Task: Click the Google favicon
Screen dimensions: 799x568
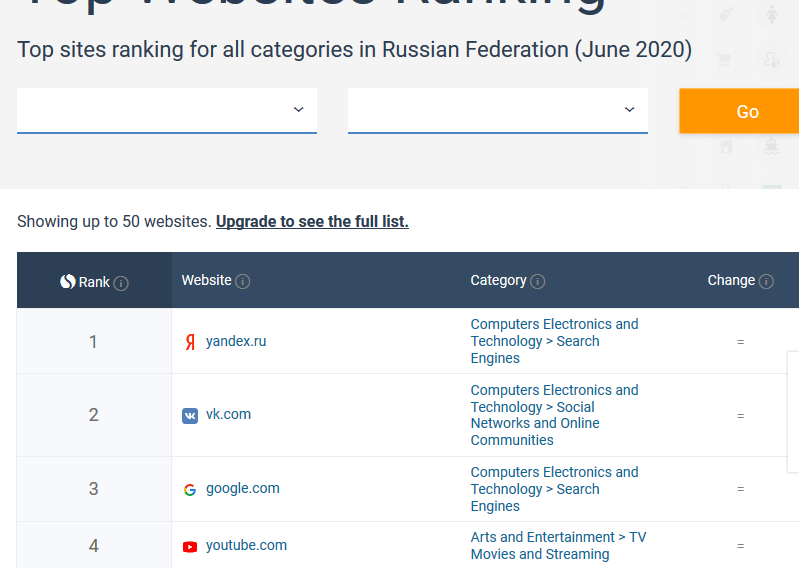Action: [190, 490]
